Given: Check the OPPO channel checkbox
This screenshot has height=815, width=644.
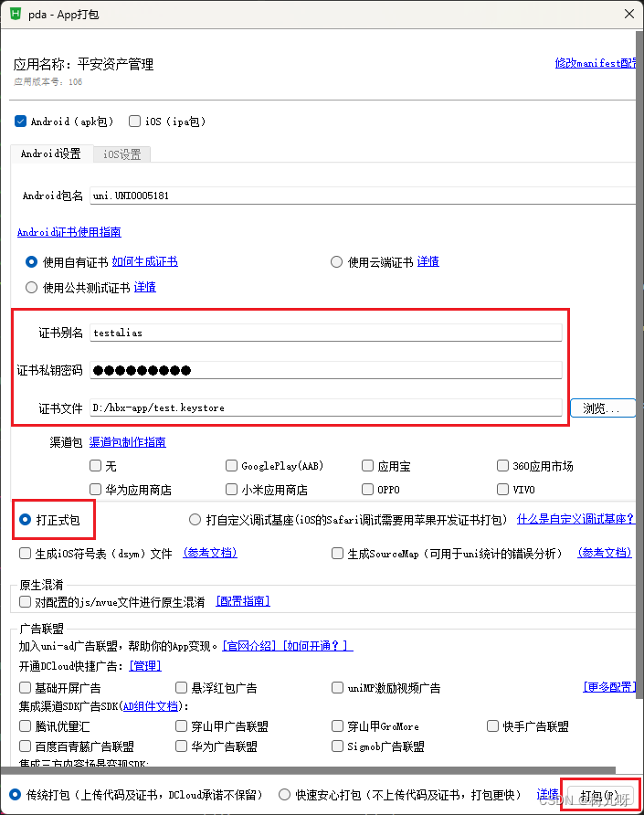Looking at the screenshot, I should 367,490.
